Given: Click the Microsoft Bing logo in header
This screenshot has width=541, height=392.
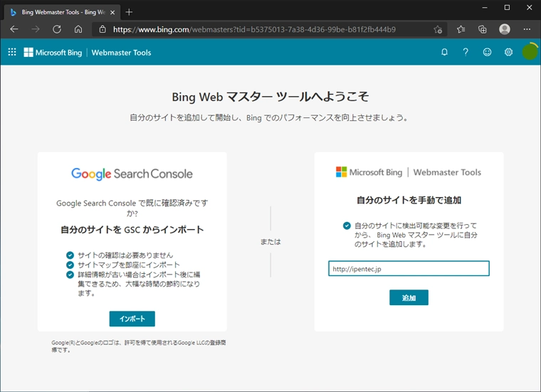Looking at the screenshot, I should tap(53, 53).
